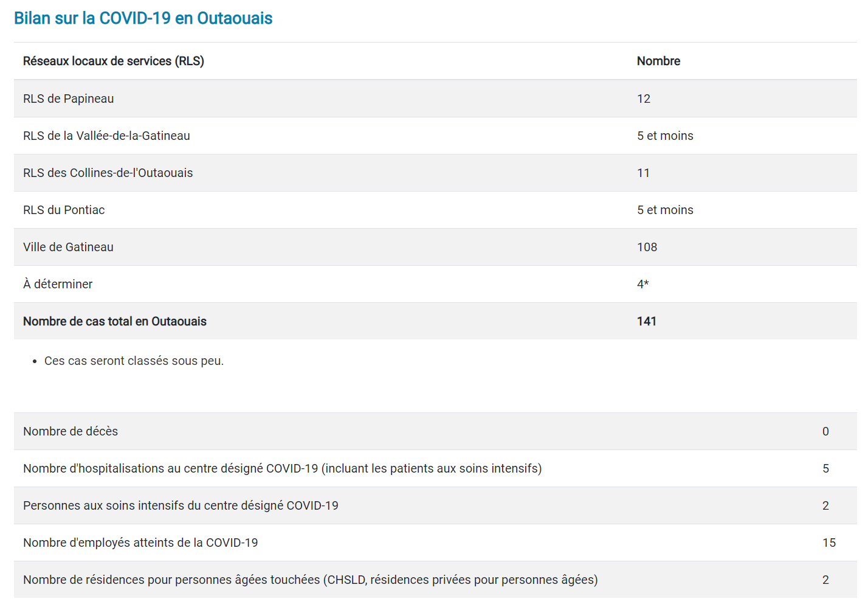Click the value 5 for hospitalisations
The height and width of the screenshot is (607, 868).
[x=825, y=468]
